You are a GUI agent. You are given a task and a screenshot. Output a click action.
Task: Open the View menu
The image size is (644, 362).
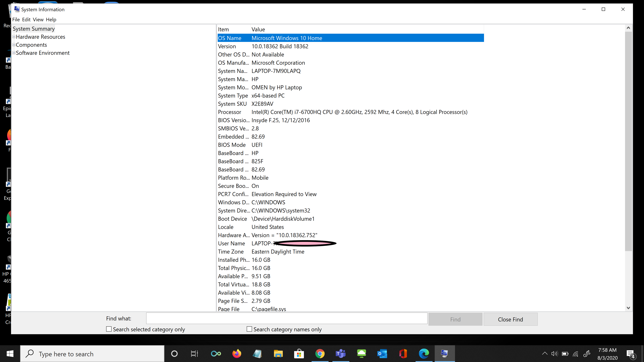38,19
